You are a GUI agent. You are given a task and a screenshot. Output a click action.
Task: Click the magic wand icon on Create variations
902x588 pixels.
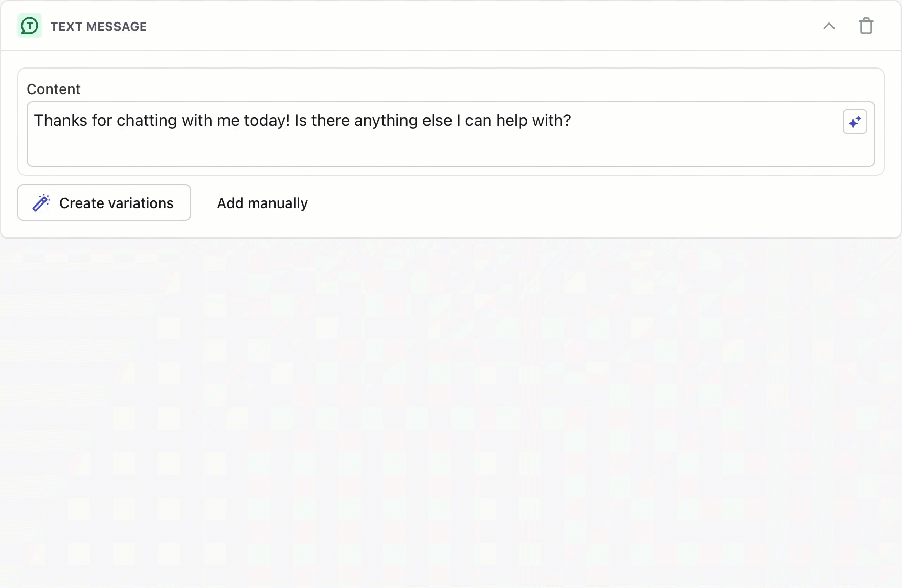[41, 202]
